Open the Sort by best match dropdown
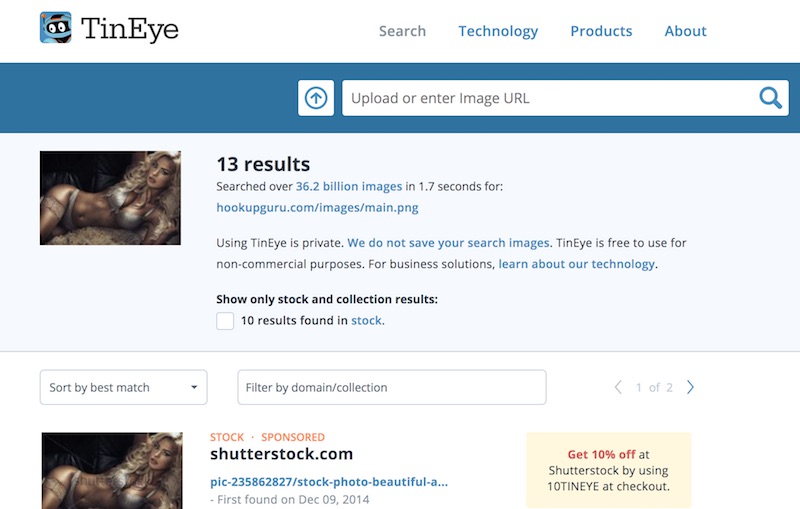Image resolution: width=800 pixels, height=509 pixels. pyautogui.click(x=123, y=387)
